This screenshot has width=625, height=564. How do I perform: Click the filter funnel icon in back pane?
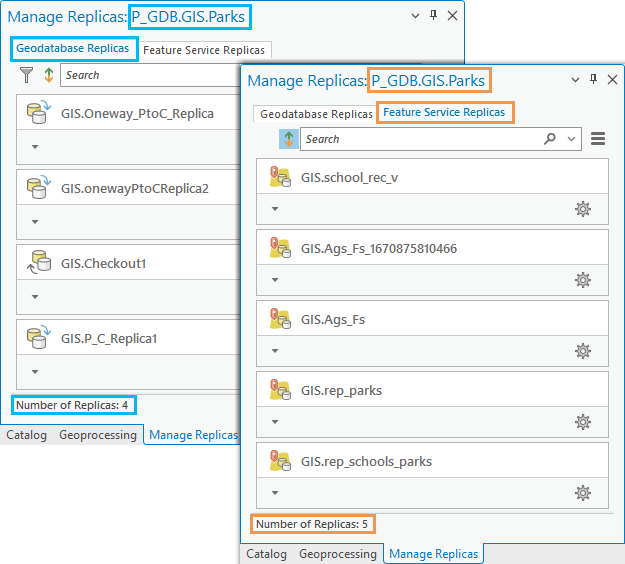(x=27, y=75)
